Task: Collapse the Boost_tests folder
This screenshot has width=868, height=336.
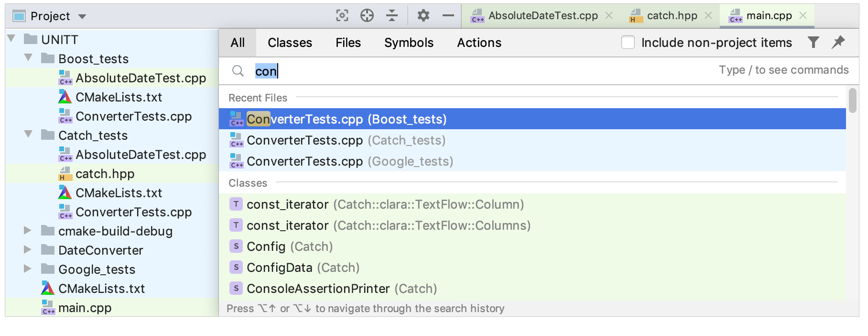Action: tap(29, 58)
